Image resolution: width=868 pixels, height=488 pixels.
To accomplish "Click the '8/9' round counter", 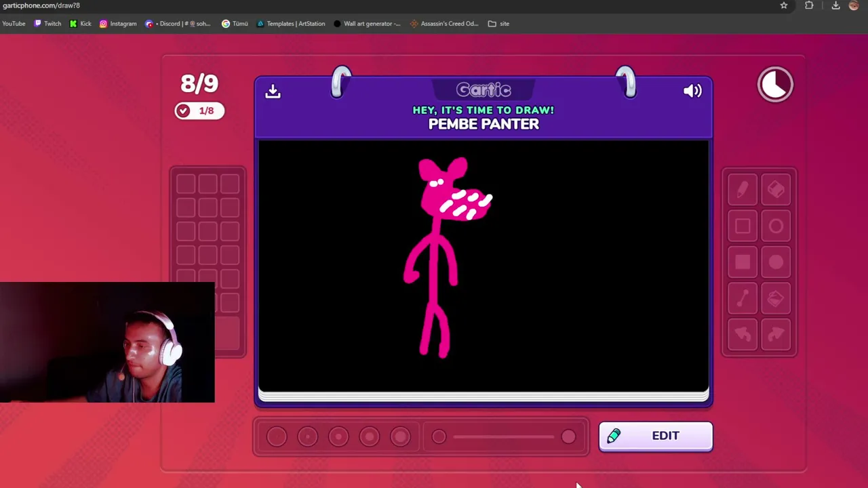I will pos(199,84).
